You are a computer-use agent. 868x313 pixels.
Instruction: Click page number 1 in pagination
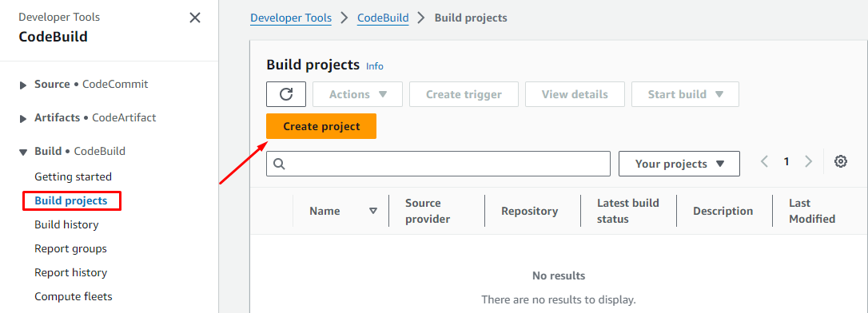click(786, 161)
